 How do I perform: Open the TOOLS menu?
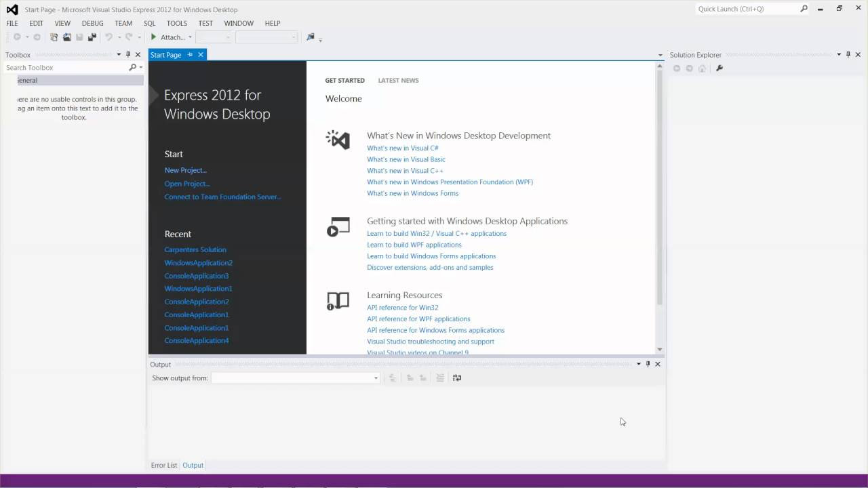(177, 23)
